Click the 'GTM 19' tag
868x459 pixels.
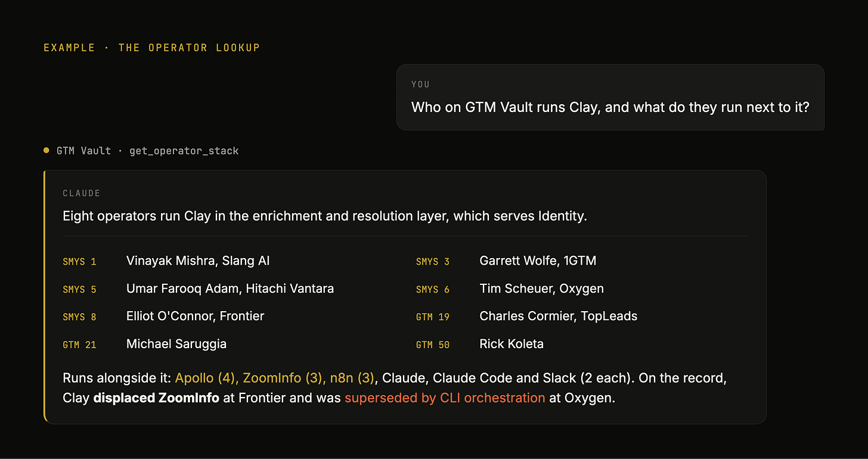coord(433,317)
